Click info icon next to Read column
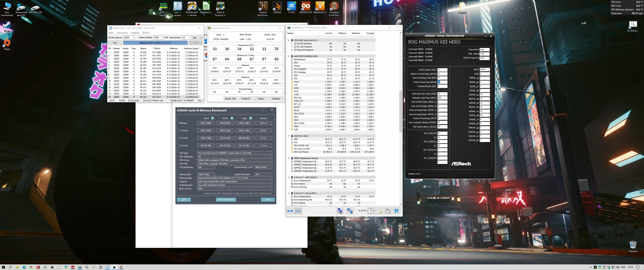 212,118
